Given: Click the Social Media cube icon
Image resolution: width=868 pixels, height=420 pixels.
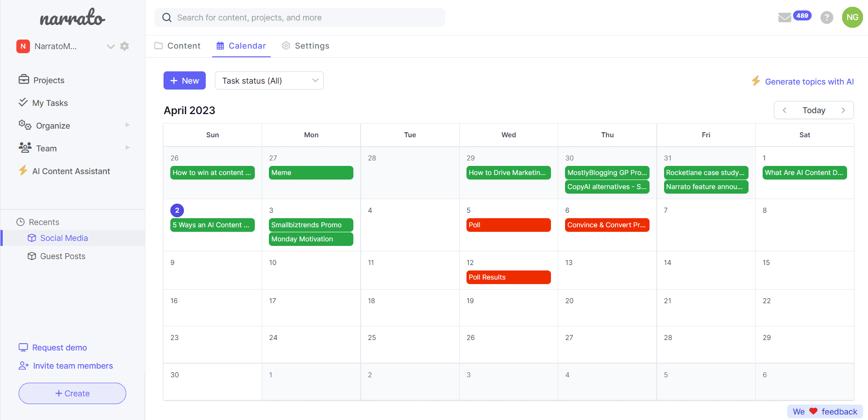Looking at the screenshot, I should pos(32,238).
